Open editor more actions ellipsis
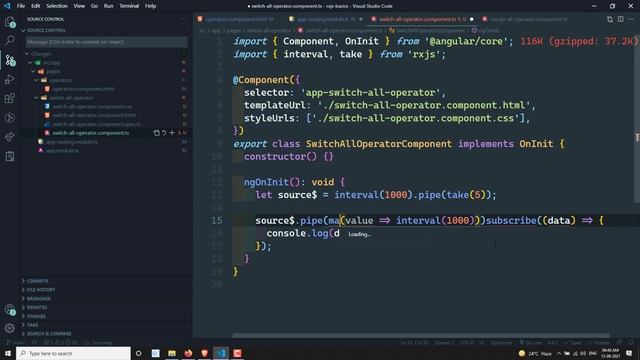This screenshot has height=360, width=640. click(x=631, y=19)
